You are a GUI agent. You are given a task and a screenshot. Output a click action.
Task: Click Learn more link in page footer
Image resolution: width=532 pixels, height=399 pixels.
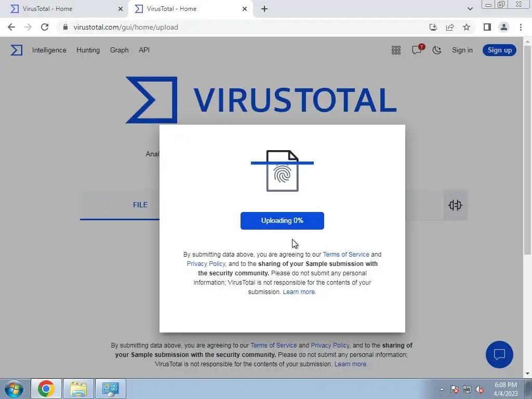[x=351, y=364]
